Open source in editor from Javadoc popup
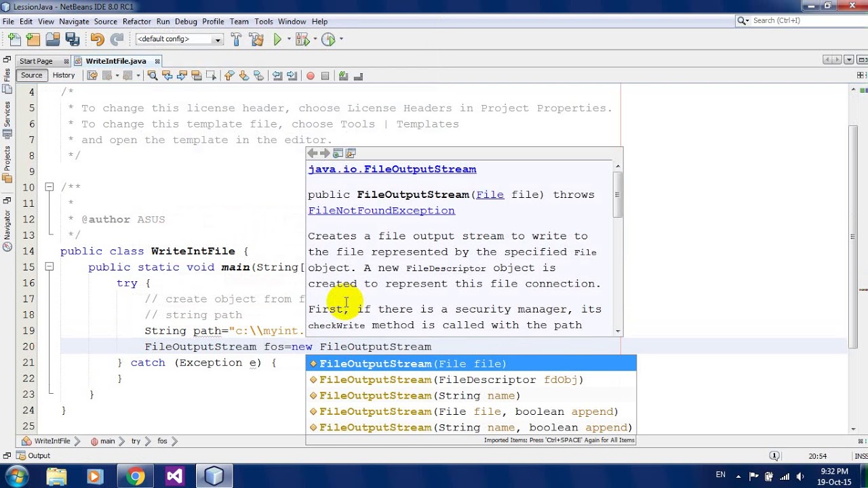The image size is (868, 488). tap(351, 153)
